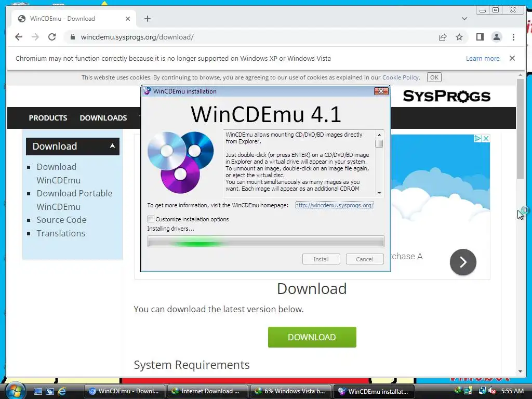Click the Download page heading
The height and width of the screenshot is (399, 532).
coord(312,289)
